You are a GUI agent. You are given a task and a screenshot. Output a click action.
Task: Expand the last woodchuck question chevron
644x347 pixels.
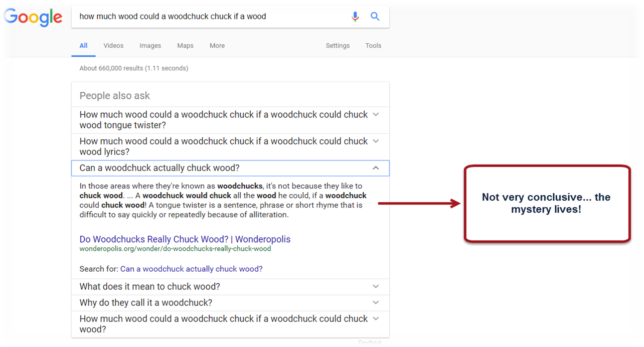[376, 318]
